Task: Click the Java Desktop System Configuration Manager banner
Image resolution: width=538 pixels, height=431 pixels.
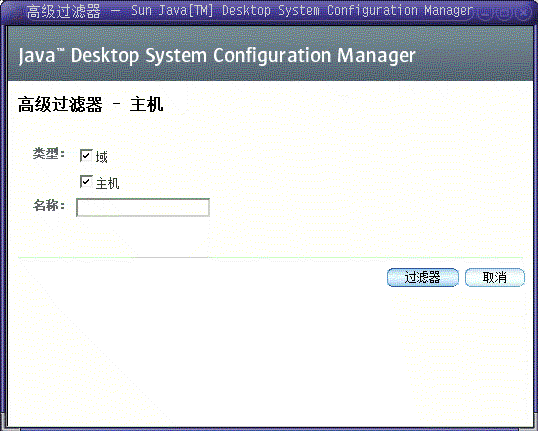Action: coord(269,54)
